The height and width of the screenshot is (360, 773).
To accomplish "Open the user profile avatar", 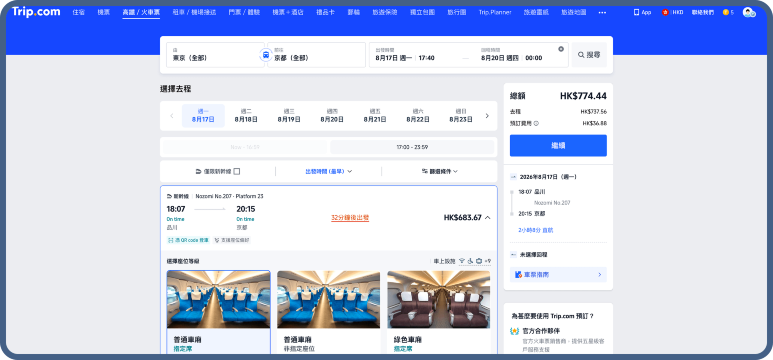I will [749, 12].
